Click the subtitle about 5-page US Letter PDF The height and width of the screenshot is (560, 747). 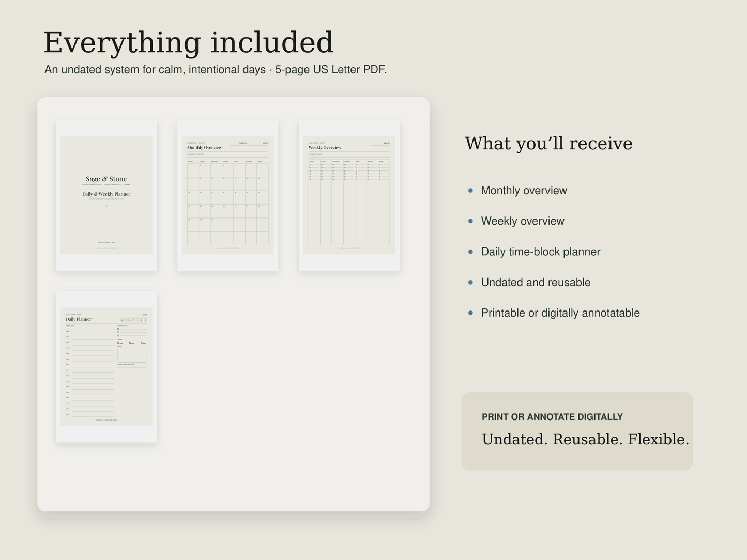216,69
